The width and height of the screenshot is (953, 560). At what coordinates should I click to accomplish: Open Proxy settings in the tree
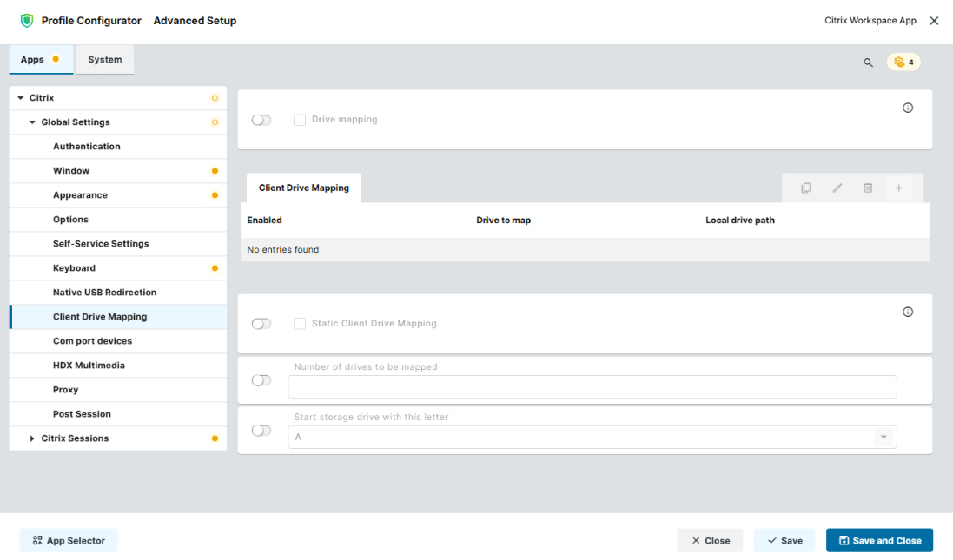(118, 389)
